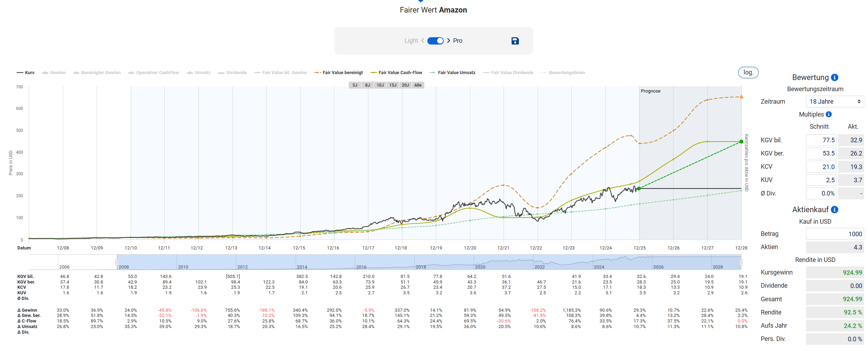
Task: Toggle Fair Value Cash-Flow legend entry
Action: pyautogui.click(x=396, y=73)
